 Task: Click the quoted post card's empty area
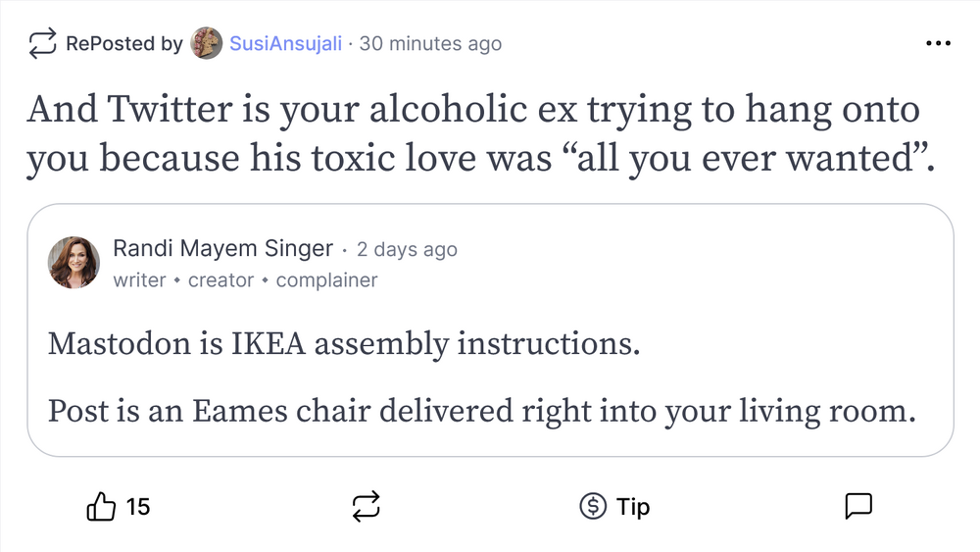(x=686, y=265)
